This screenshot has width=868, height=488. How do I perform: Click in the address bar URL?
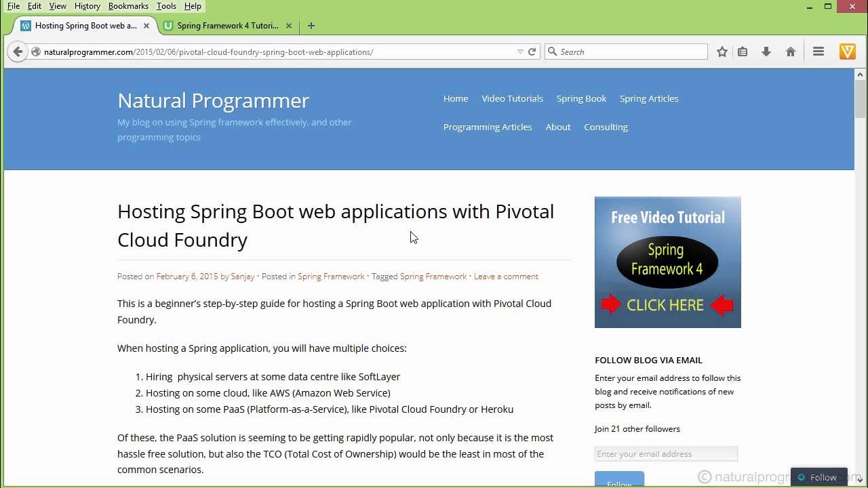(209, 52)
